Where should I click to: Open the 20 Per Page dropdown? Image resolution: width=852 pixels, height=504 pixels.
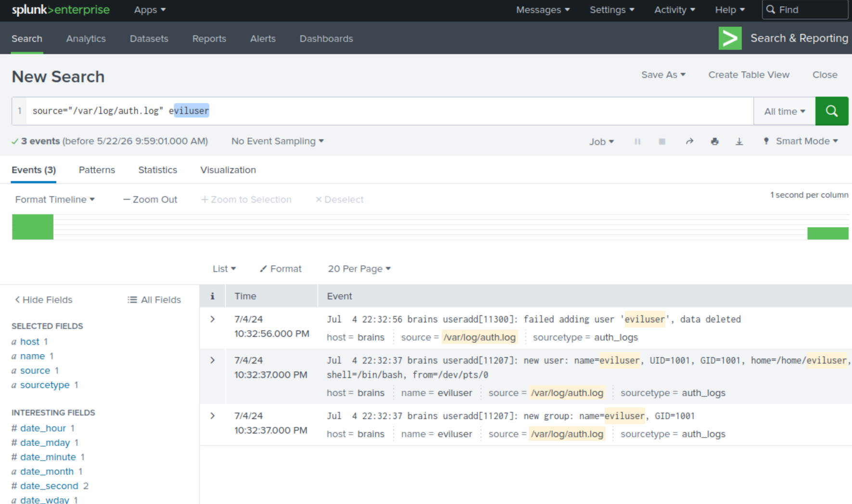pyautogui.click(x=359, y=269)
